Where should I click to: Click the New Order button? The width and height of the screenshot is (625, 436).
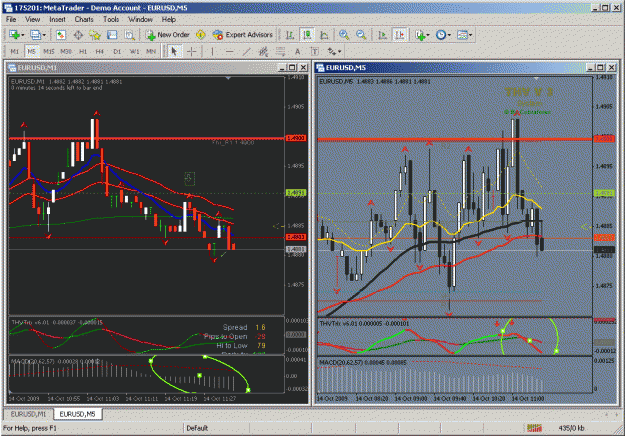pos(167,35)
